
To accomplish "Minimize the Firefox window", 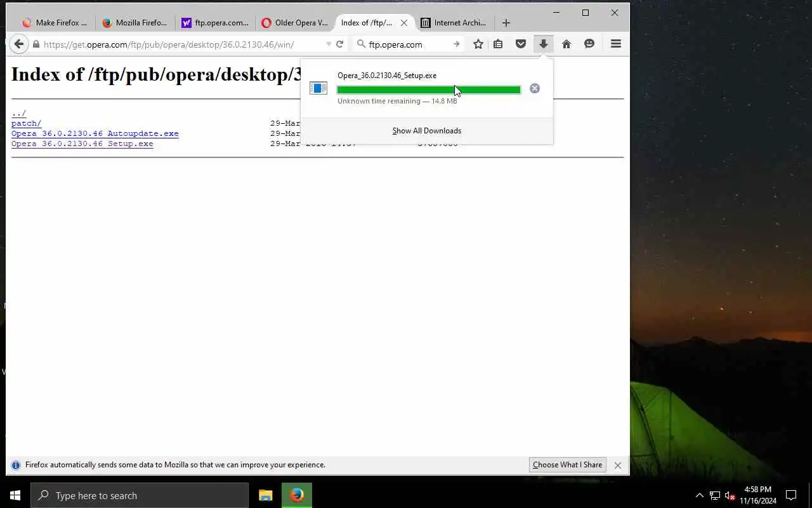I will 556,13.
